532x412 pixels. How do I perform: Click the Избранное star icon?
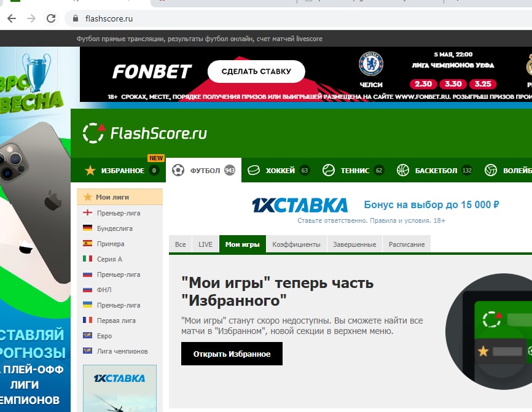pyautogui.click(x=90, y=170)
